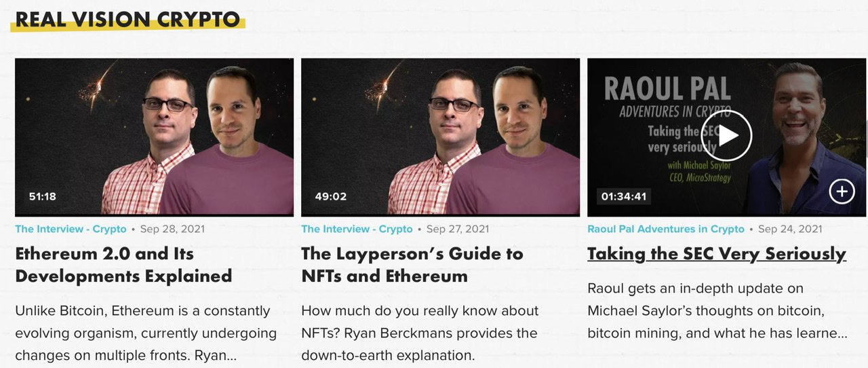Click the 51:18 duration badge
This screenshot has height=368, width=868.
[x=43, y=197]
